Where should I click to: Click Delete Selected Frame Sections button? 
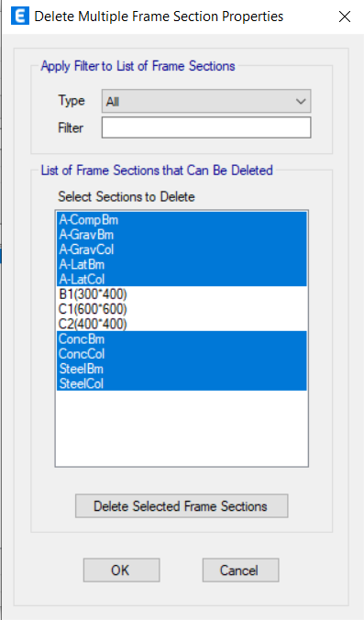(182, 505)
